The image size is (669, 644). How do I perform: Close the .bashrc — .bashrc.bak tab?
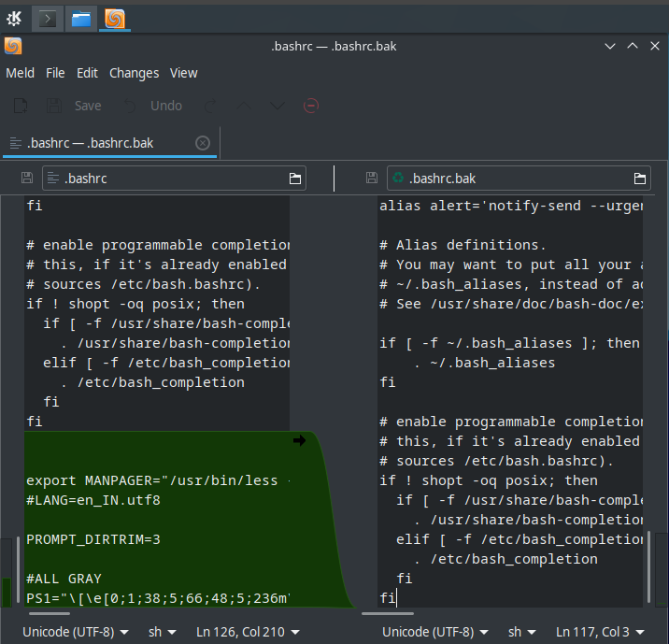tap(203, 143)
